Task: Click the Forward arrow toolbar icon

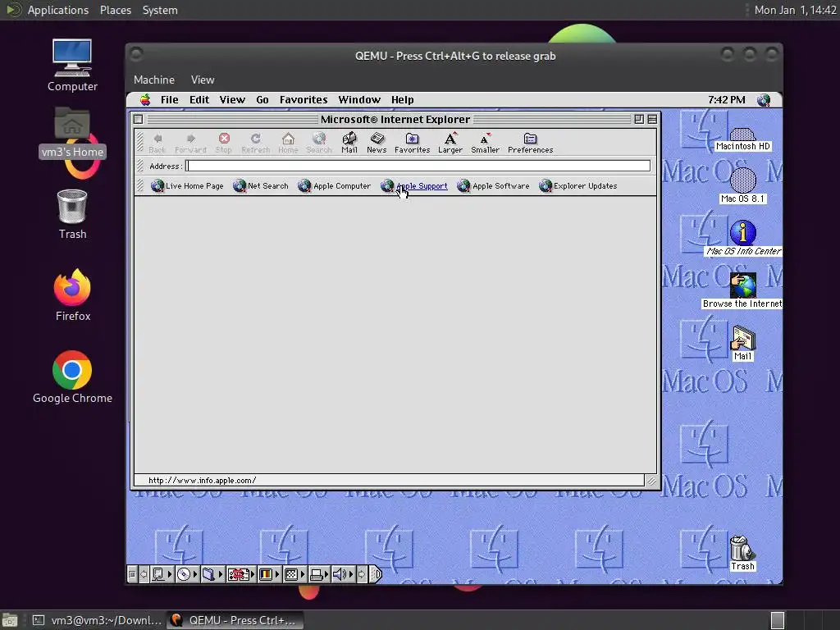Action: [190, 143]
